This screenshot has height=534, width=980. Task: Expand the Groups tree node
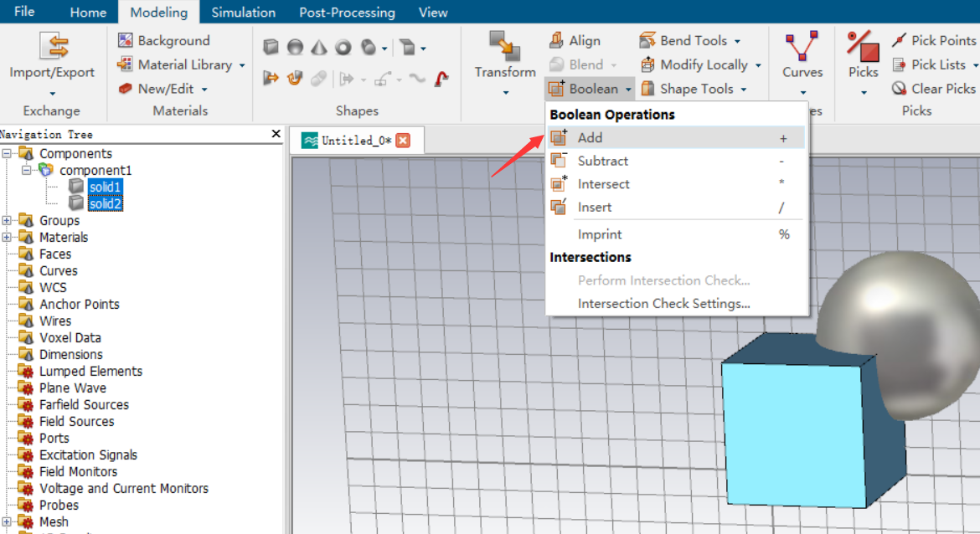(6, 220)
